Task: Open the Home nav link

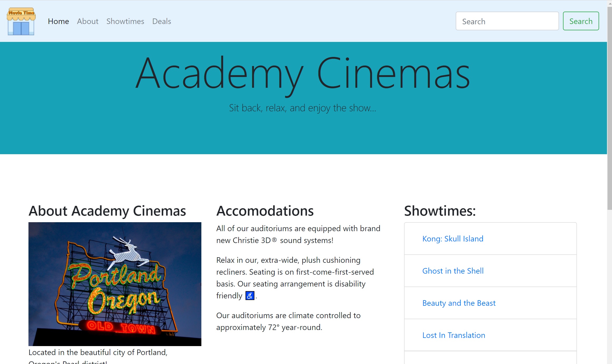Action: [58, 21]
